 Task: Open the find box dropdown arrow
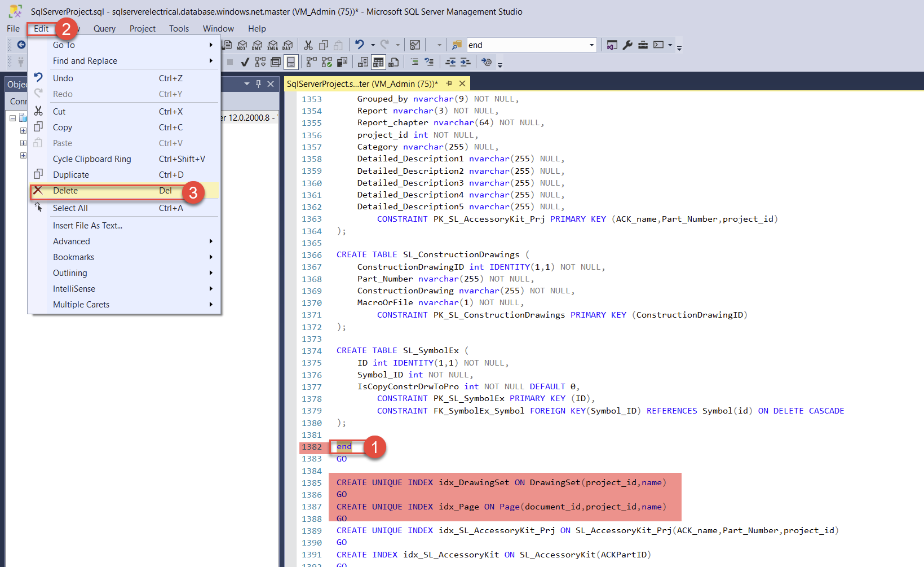(x=591, y=45)
